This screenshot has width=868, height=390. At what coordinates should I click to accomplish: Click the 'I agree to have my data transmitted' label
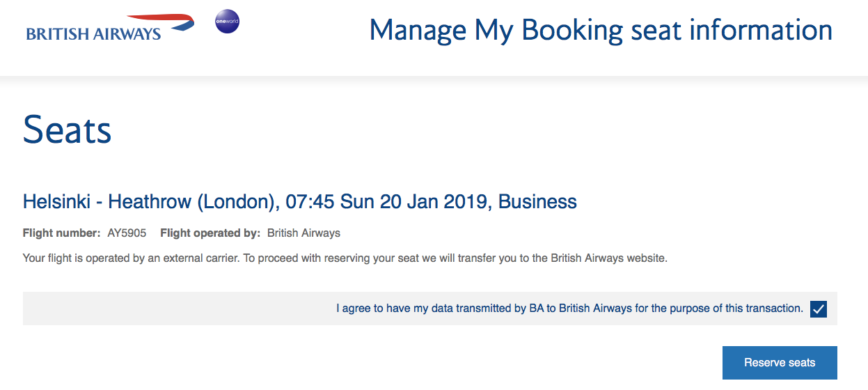tap(569, 308)
